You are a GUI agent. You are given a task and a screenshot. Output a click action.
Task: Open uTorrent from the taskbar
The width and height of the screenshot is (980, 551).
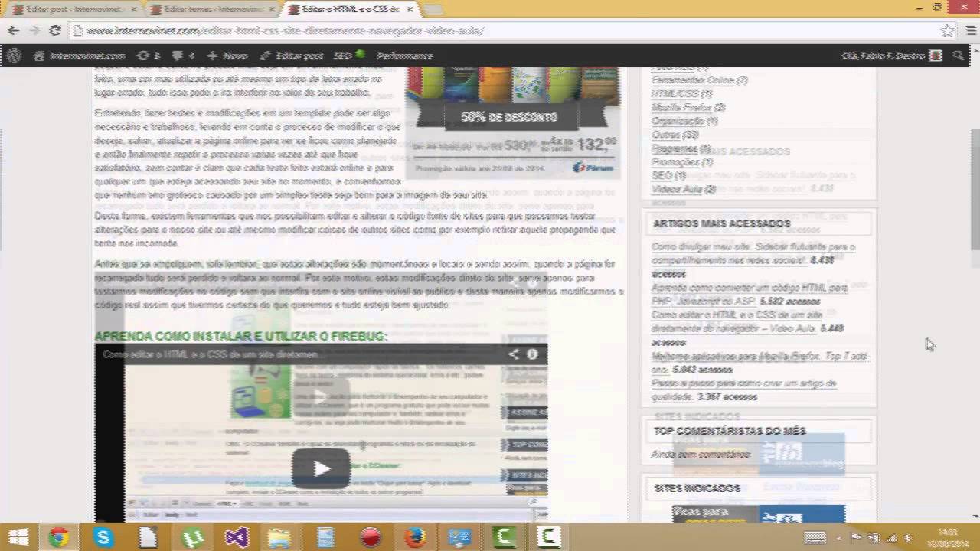point(192,538)
